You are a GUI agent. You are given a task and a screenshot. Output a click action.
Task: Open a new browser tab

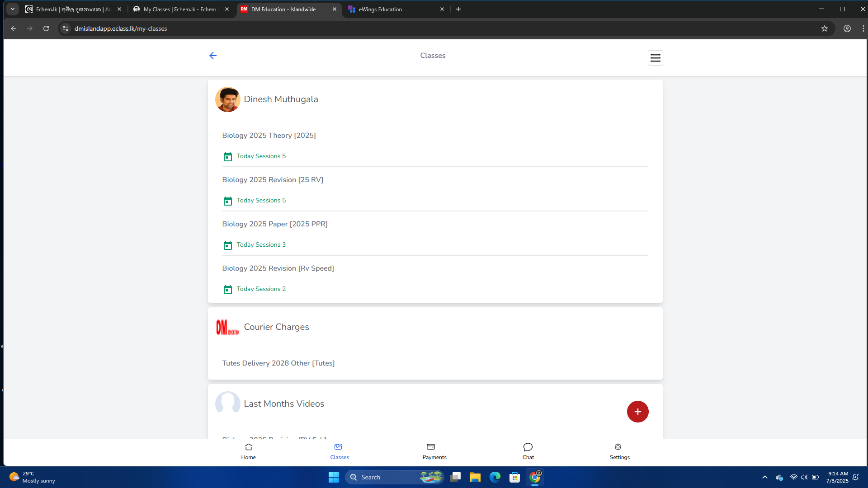tap(458, 9)
